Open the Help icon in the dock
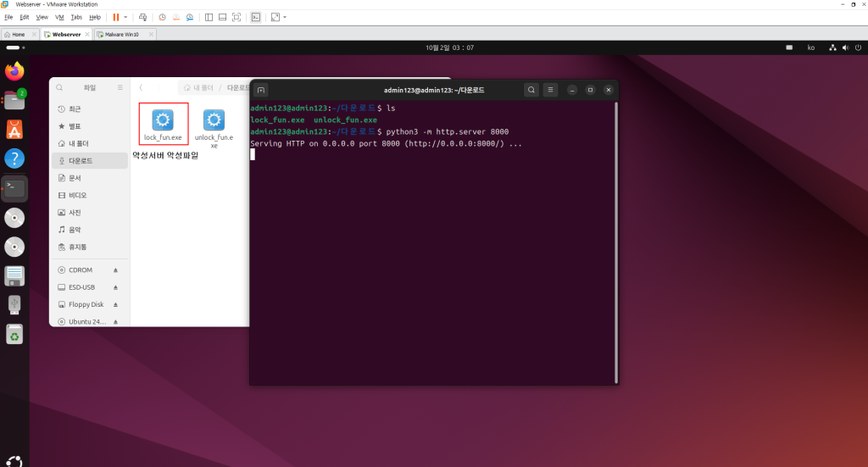This screenshot has height=467, width=868. (14, 158)
